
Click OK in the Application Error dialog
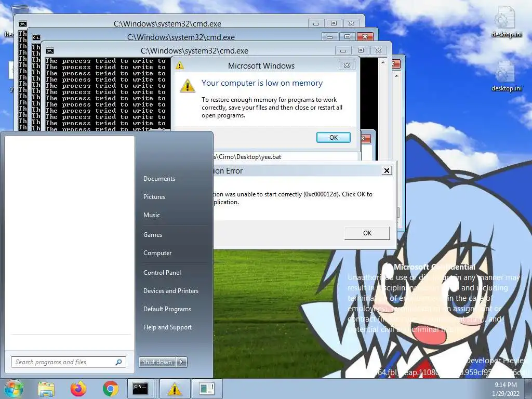pyautogui.click(x=367, y=233)
